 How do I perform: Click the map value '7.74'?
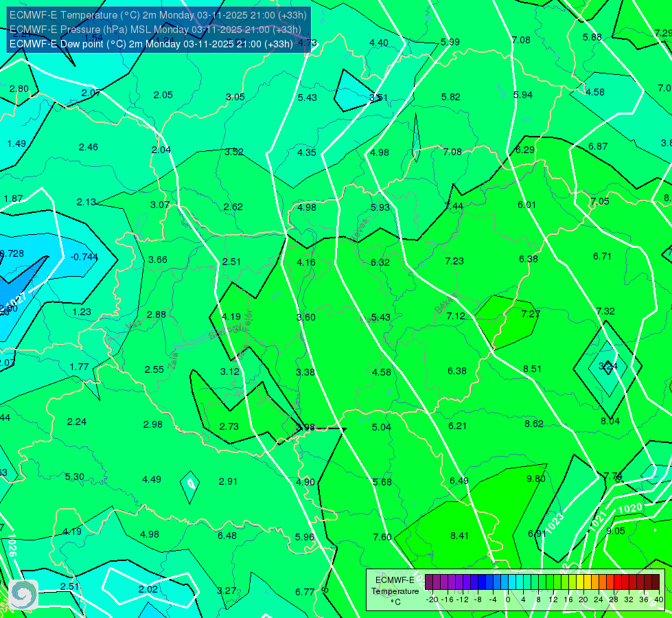(x=613, y=476)
